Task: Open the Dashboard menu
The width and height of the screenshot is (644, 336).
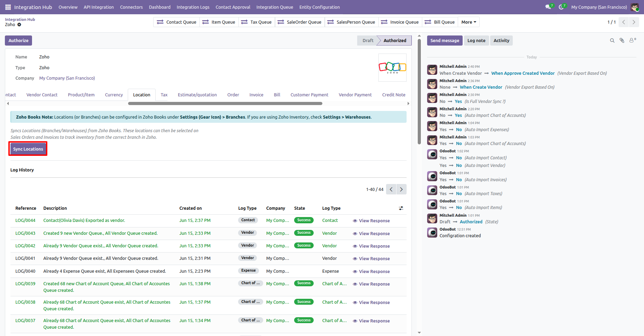Action: click(x=160, y=7)
